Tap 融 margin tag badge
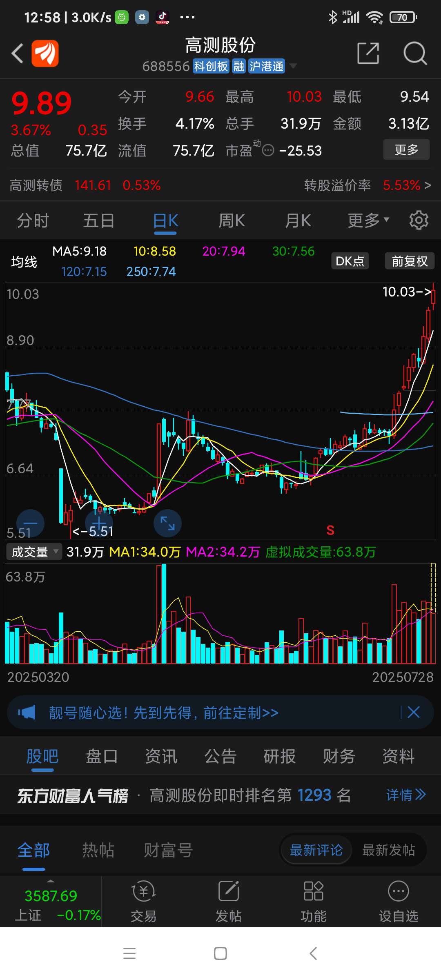The width and height of the screenshot is (441, 980). [239, 66]
